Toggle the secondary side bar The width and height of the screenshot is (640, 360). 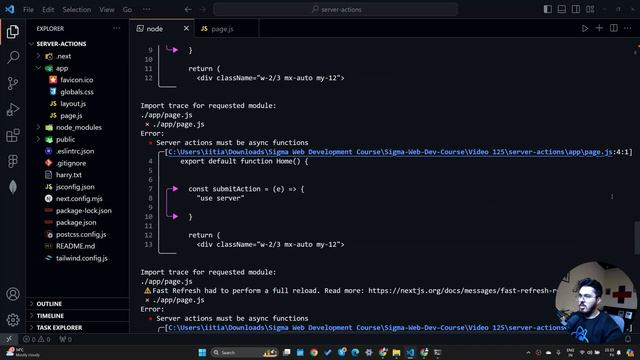point(576,9)
